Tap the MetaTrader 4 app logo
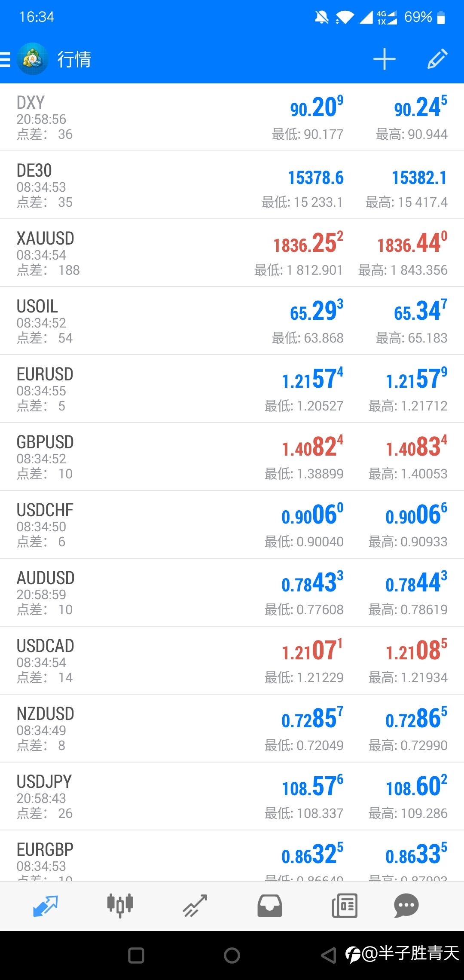 pos(33,59)
